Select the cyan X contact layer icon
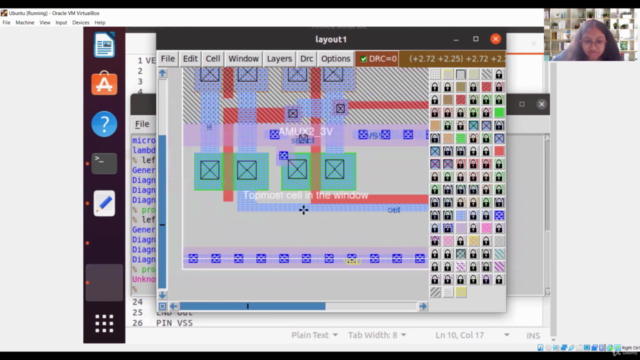This screenshot has height=360, width=640. [x=473, y=125]
